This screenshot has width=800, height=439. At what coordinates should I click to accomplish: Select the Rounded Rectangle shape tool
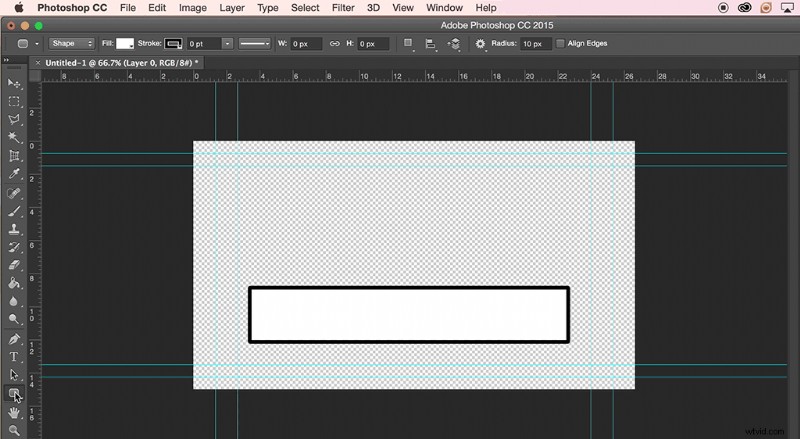tap(14, 394)
